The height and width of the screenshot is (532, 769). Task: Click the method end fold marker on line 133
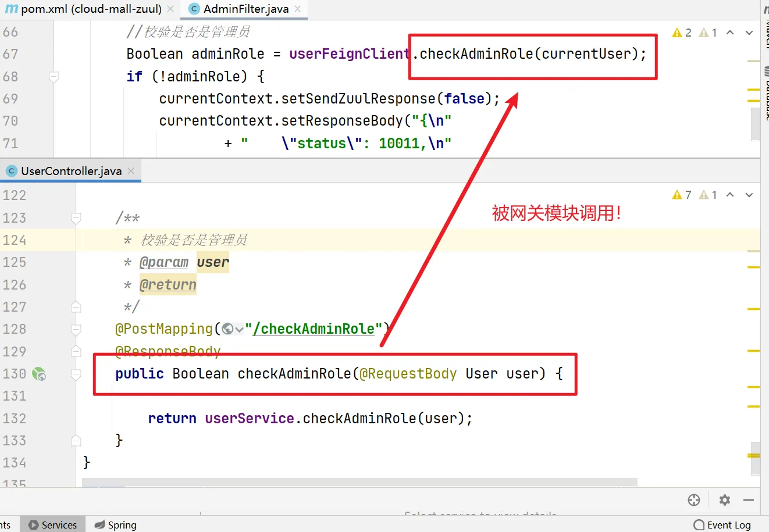[76, 440]
